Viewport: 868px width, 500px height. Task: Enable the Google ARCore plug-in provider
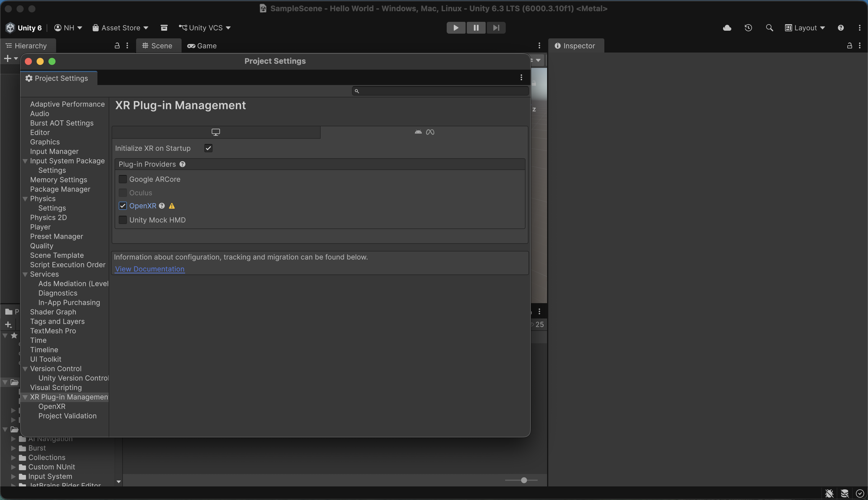(x=123, y=179)
